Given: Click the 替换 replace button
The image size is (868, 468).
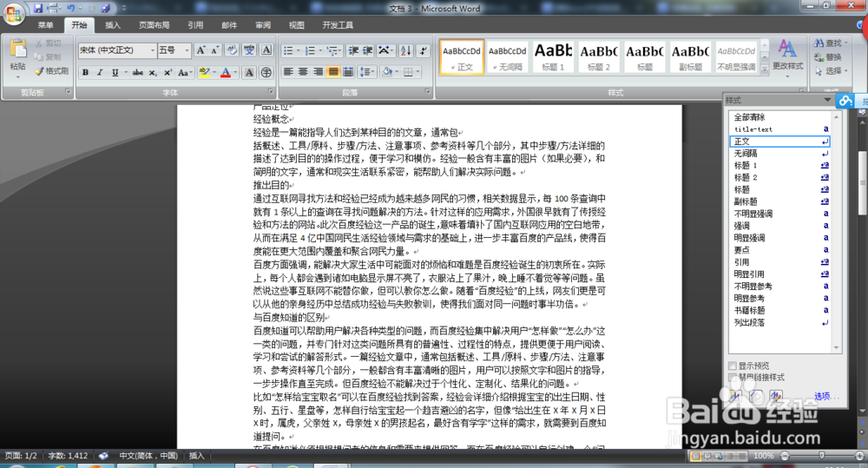Looking at the screenshot, I should (x=828, y=57).
